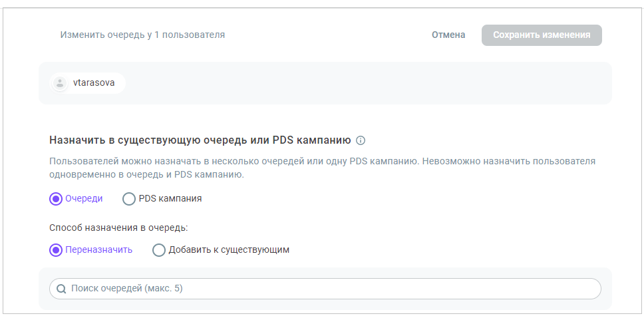Image resolution: width=644 pixels, height=320 pixels.
Task: Click the magnifier icon in the queue search
Action: (x=61, y=289)
